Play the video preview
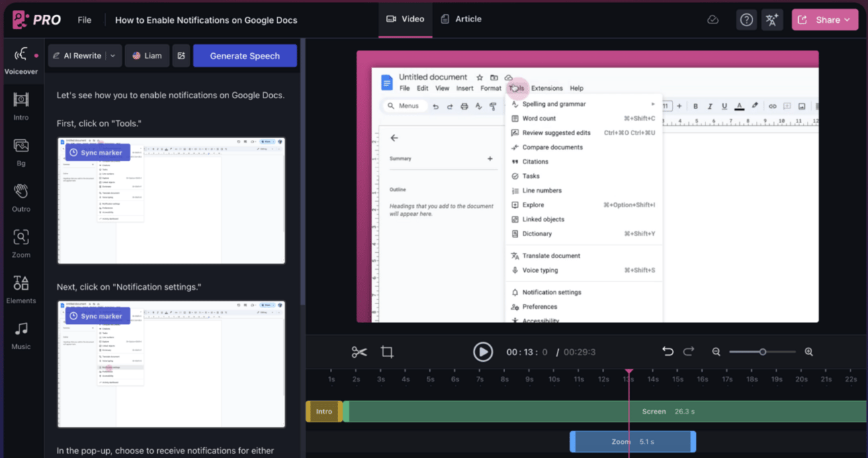This screenshot has width=868, height=458. pos(483,352)
